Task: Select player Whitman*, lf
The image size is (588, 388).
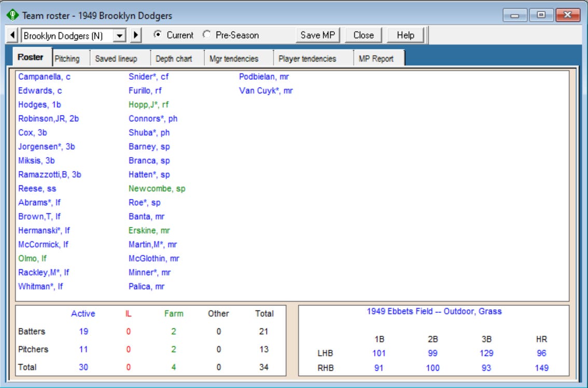Action: point(40,286)
